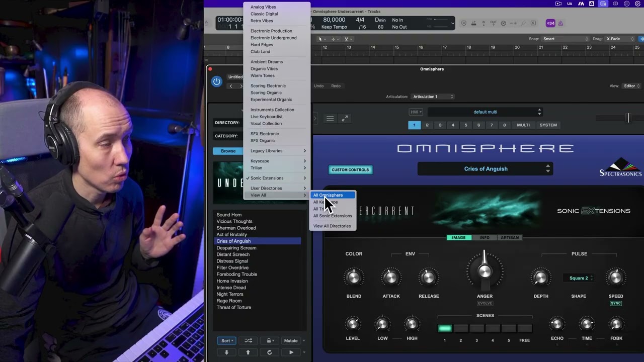Switch to the ARTISAN tab
Image resolution: width=644 pixels, height=362 pixels.
tap(510, 238)
